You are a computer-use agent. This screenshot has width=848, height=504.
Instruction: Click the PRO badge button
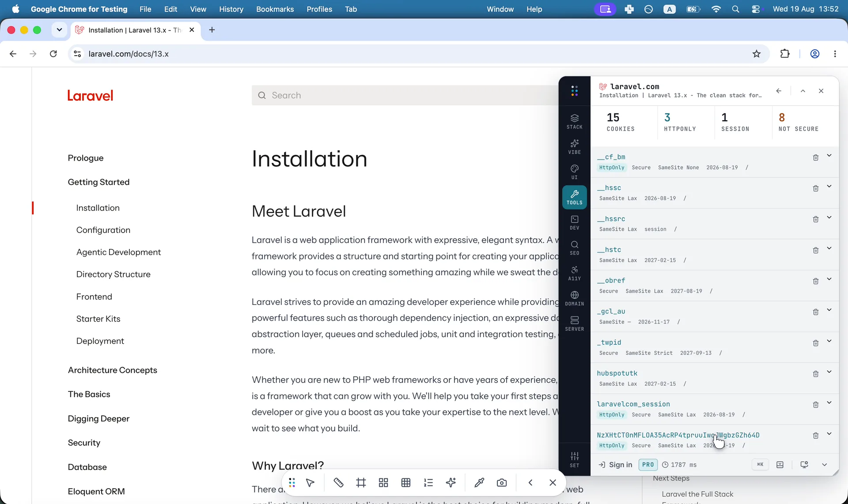pos(648,465)
